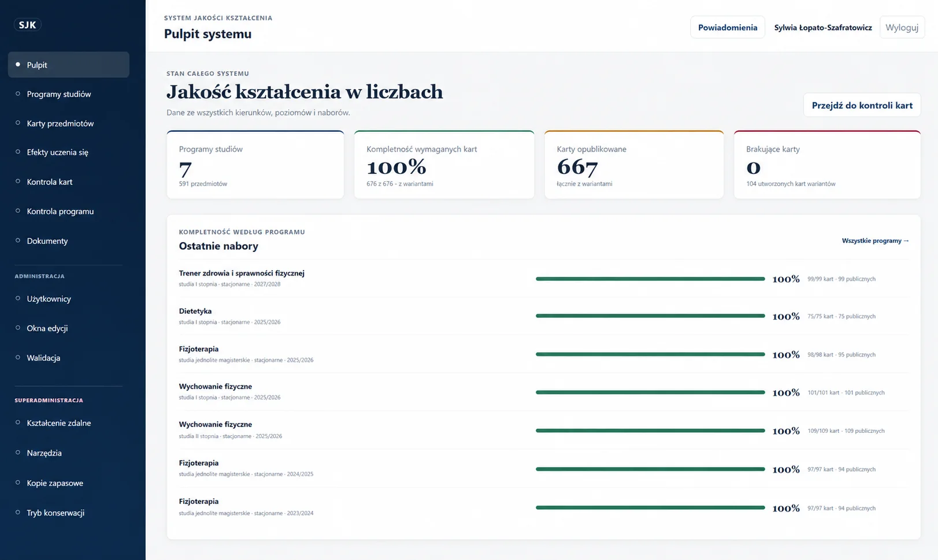Click the Kompletność wymaganych kart card

coord(444,165)
